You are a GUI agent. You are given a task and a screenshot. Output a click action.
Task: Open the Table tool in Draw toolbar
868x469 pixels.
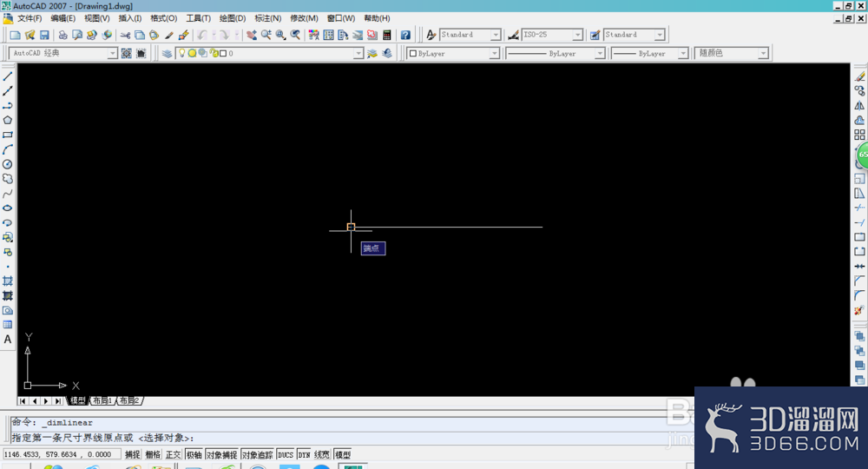(8, 325)
